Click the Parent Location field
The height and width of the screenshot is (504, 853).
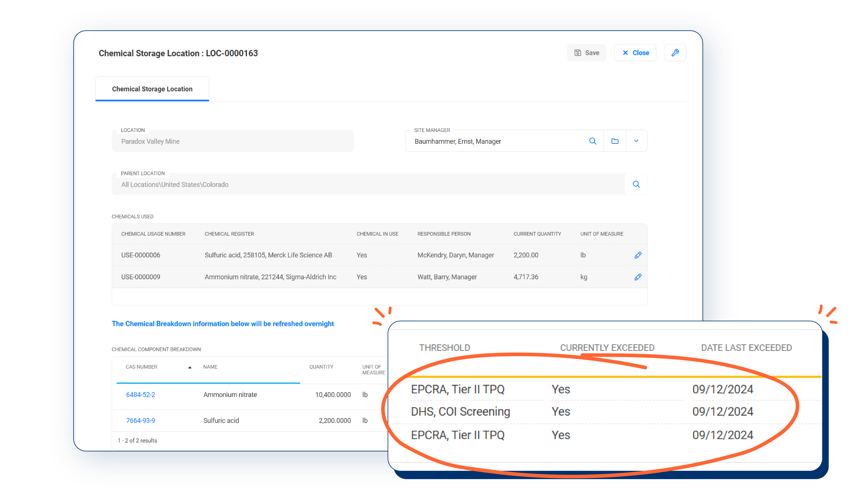coord(368,184)
